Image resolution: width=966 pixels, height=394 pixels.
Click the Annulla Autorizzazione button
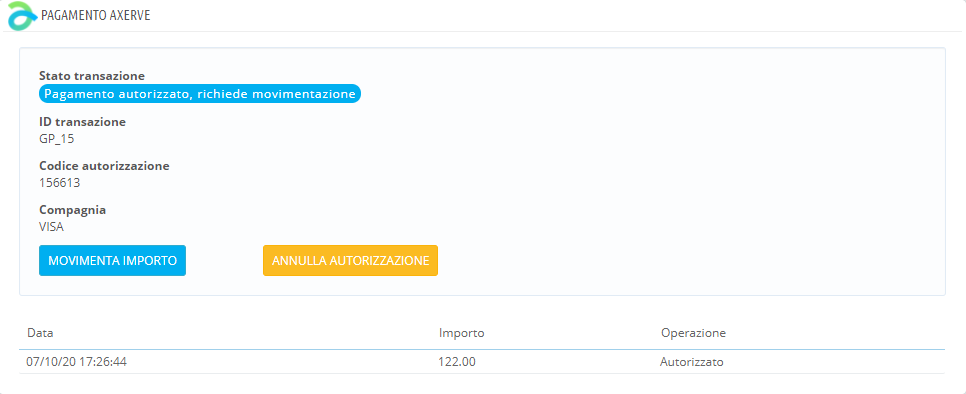pyautogui.click(x=351, y=260)
